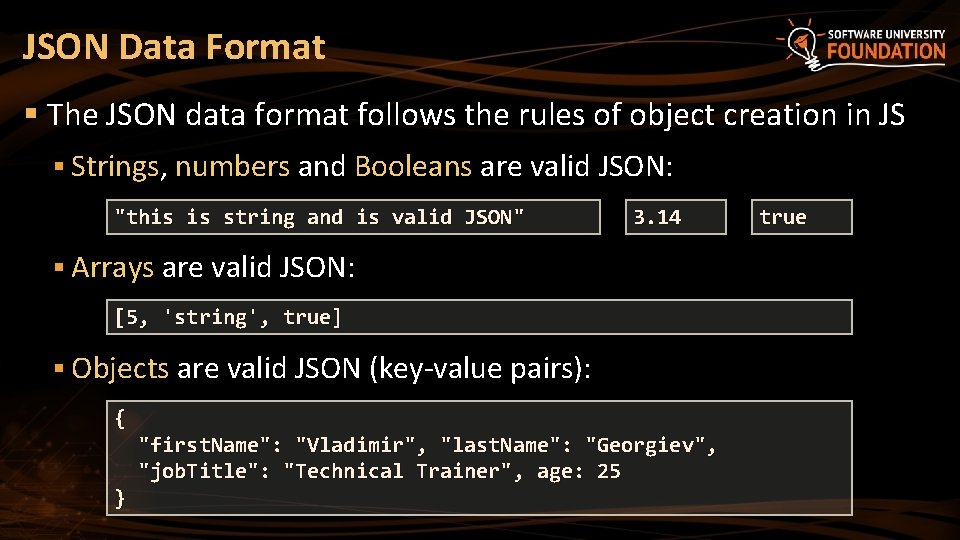This screenshot has width=960, height=540.
Task: Click the array example code box
Action: [479, 317]
